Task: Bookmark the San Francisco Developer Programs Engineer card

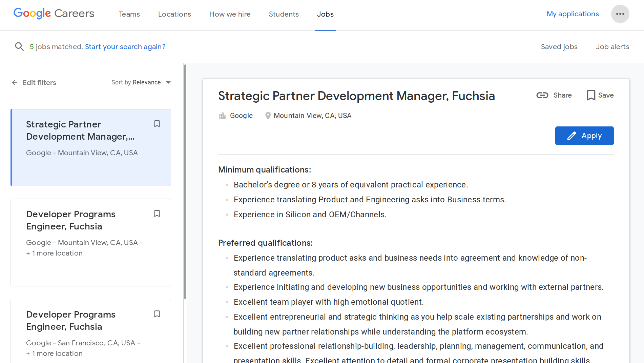Action: (x=157, y=314)
